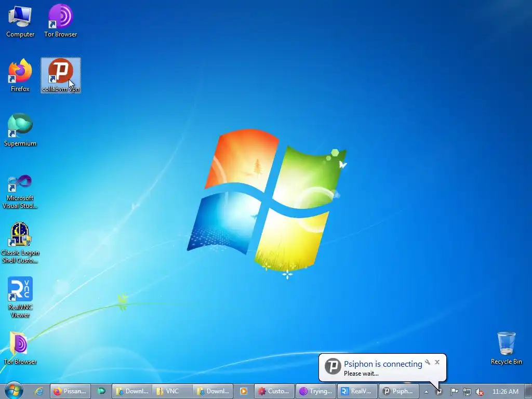Open the network tray icon
The height and width of the screenshot is (399, 532).
tap(467, 392)
